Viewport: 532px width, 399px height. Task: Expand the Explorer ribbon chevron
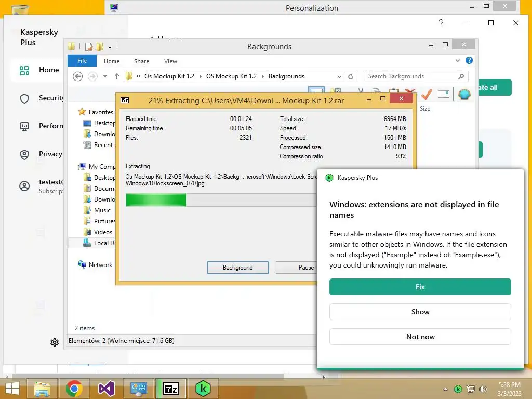pos(457,60)
